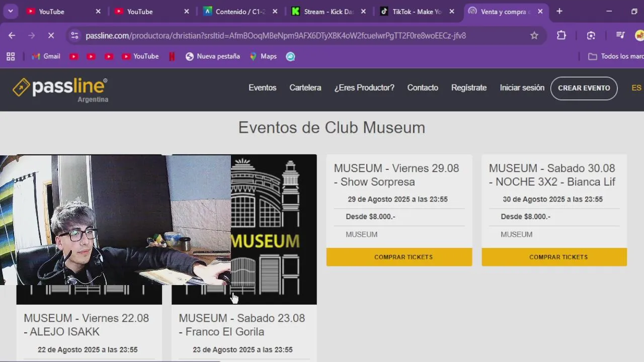The image size is (644, 362).
Task: Open the apps grid in bookmarks bar
Action: coord(11,56)
